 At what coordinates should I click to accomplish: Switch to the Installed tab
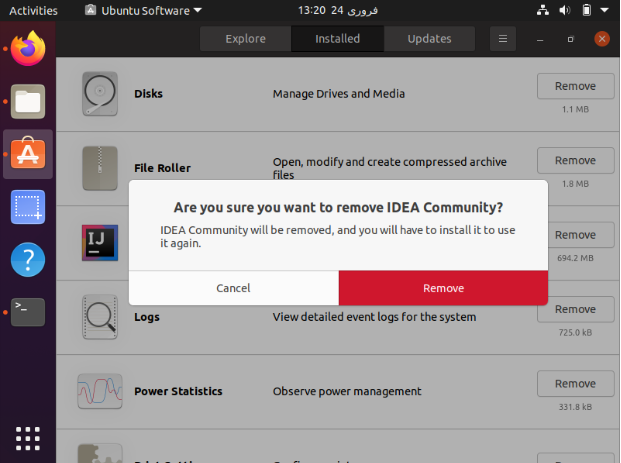[x=337, y=39]
